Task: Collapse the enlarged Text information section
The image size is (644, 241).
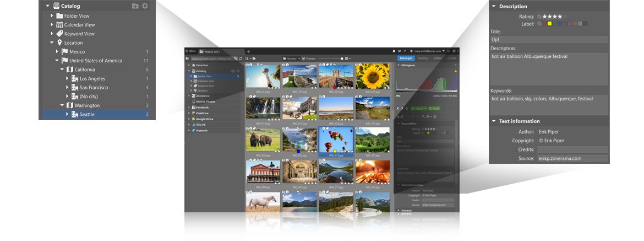Action: (494, 121)
